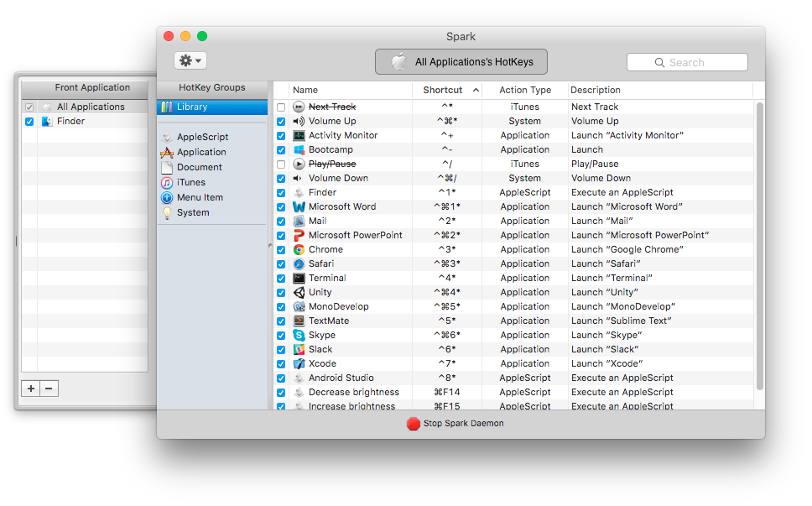Click the Action Type column header
812x506 pixels.
[525, 90]
